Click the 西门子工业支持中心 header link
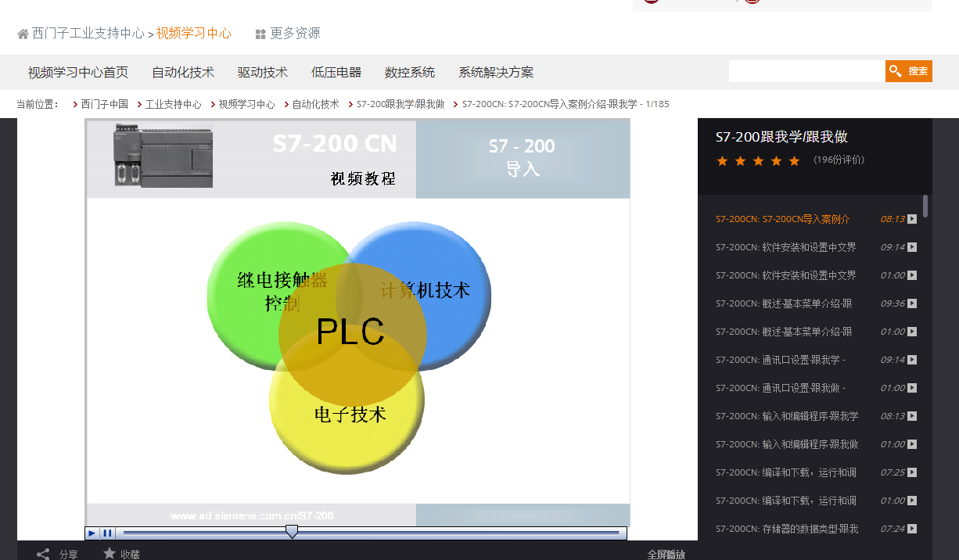 pos(88,34)
